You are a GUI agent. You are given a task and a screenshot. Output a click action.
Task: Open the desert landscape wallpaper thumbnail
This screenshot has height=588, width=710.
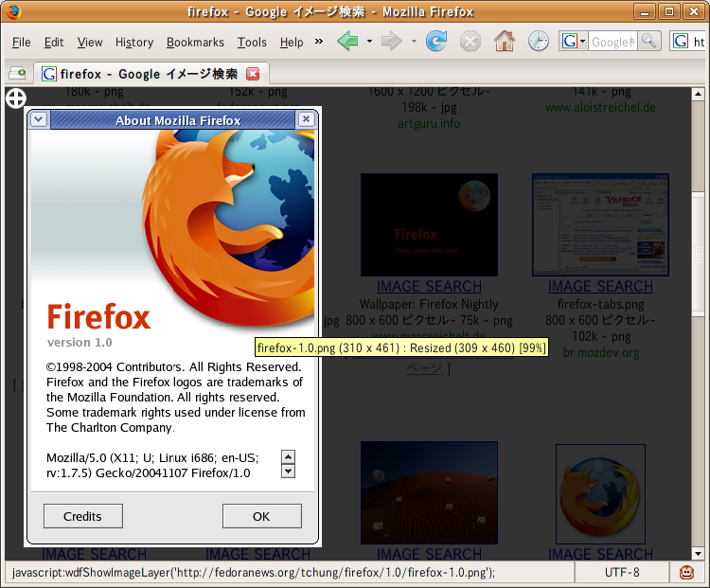[x=429, y=493]
